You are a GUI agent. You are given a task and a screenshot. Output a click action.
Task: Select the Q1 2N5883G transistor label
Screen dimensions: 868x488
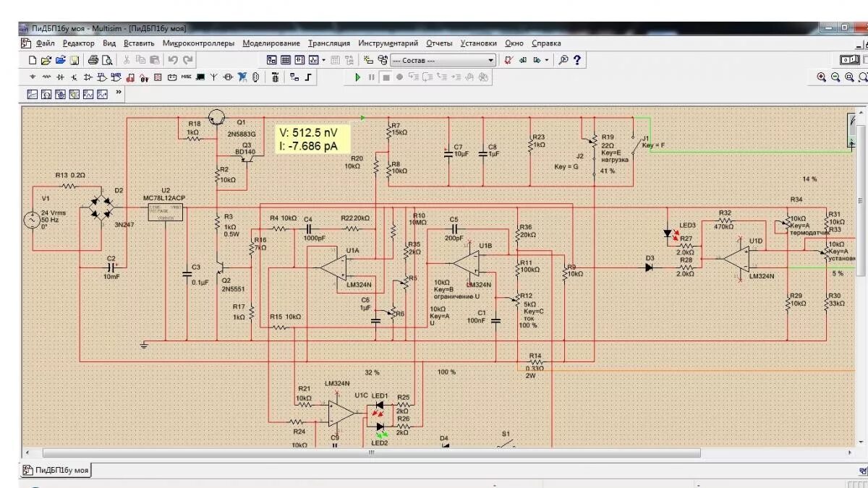click(242, 134)
